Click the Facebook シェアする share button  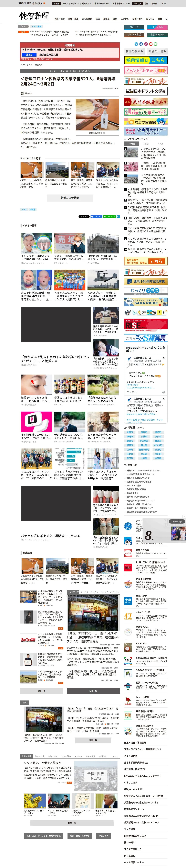[96, 217]
